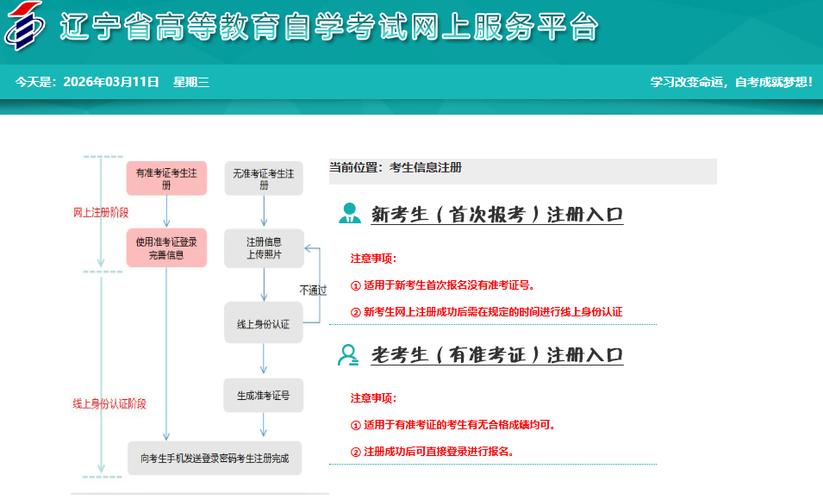This screenshot has width=823, height=500.
Task: Click the 生成准考证号 step box
Action: pyautogui.click(x=263, y=395)
